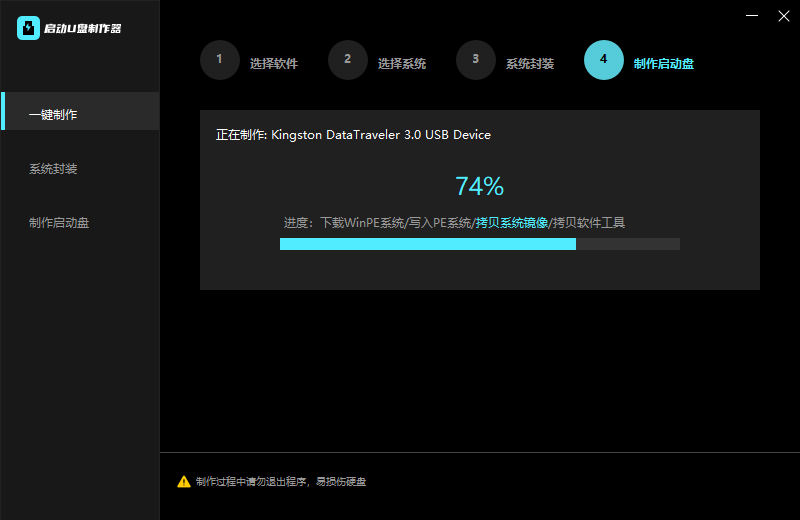Click the step 1 circle icon
This screenshot has width=800, height=520.
click(x=219, y=59)
